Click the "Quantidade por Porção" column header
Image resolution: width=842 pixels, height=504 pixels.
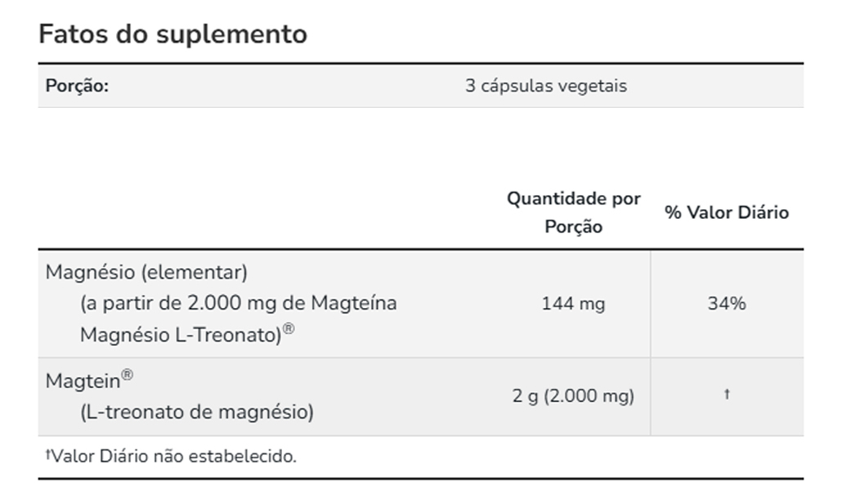[574, 212]
